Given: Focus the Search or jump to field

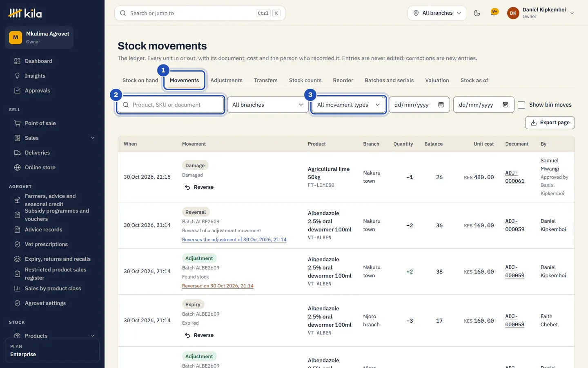Looking at the screenshot, I should pyautogui.click(x=200, y=13).
